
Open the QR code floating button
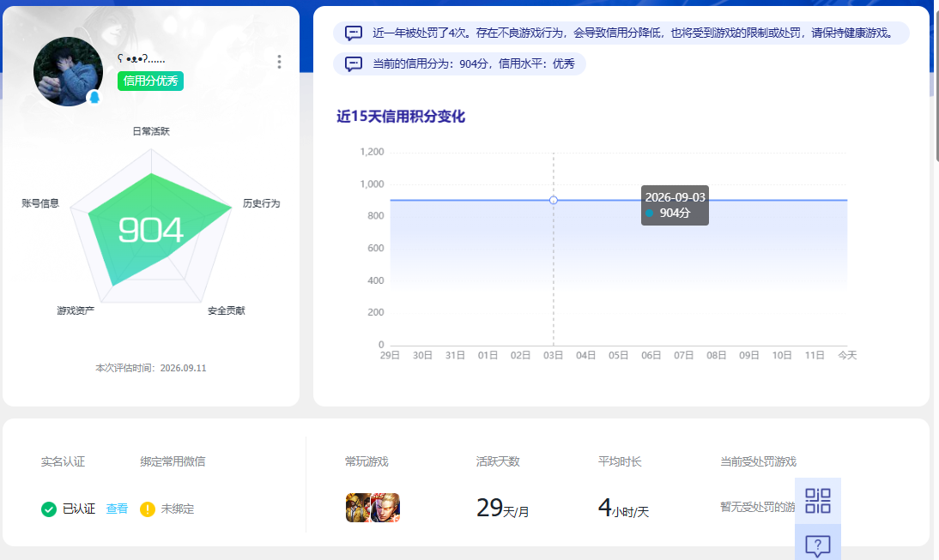point(818,501)
